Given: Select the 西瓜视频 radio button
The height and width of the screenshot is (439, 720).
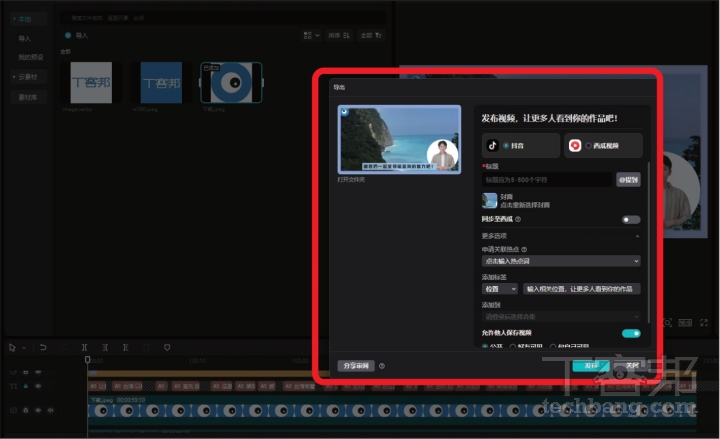Looking at the screenshot, I should click(588, 146).
